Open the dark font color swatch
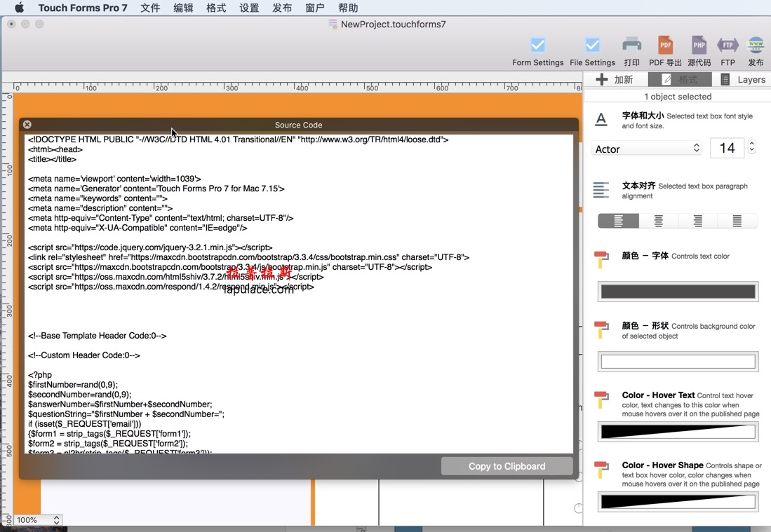The height and width of the screenshot is (532, 771). (678, 292)
